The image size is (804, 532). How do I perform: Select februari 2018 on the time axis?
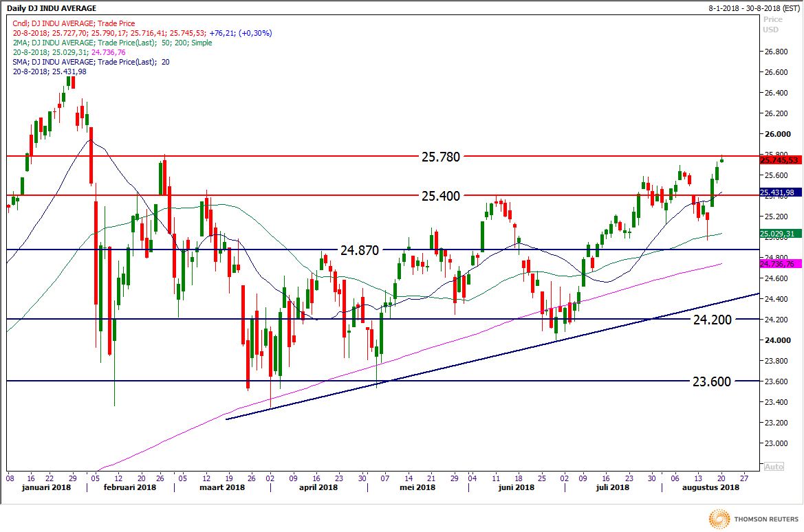[131, 487]
